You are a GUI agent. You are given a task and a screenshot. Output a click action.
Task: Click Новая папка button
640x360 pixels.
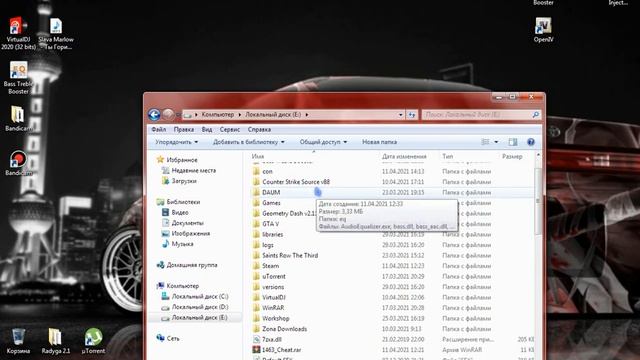380,142
